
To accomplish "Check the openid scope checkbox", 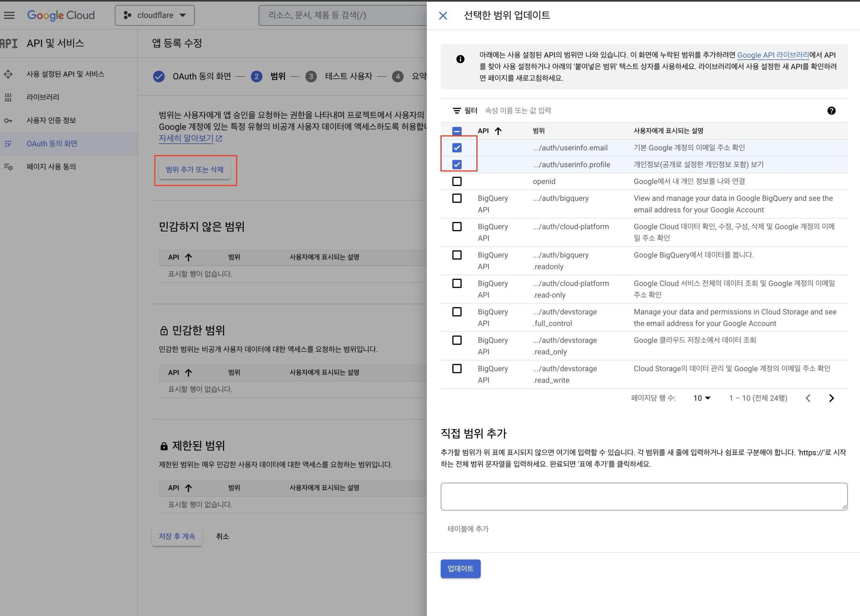I will [x=457, y=182].
